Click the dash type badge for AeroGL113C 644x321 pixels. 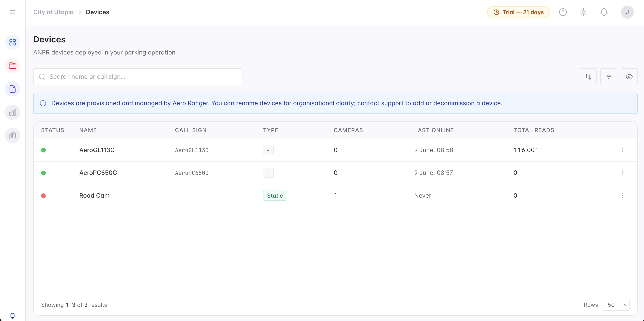coord(268,150)
